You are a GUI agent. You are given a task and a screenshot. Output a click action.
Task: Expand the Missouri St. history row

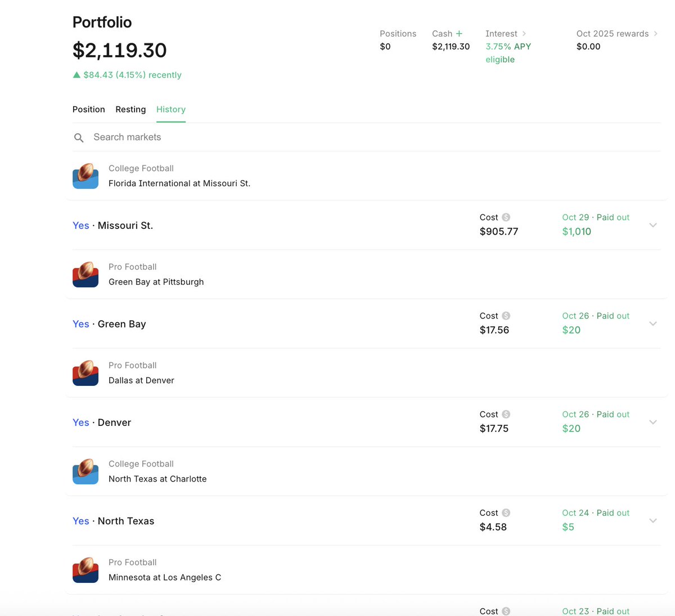pos(653,225)
